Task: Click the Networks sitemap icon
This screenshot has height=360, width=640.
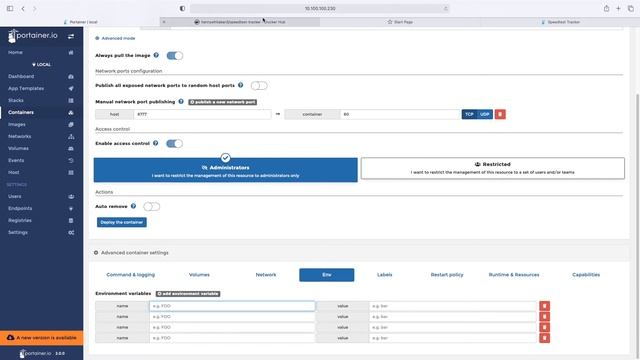Action: [71, 136]
